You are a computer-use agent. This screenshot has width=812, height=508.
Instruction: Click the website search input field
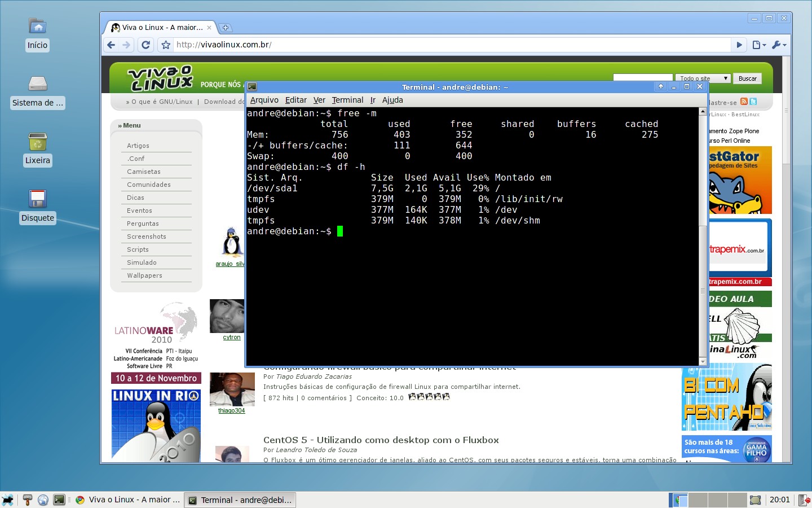coord(643,78)
